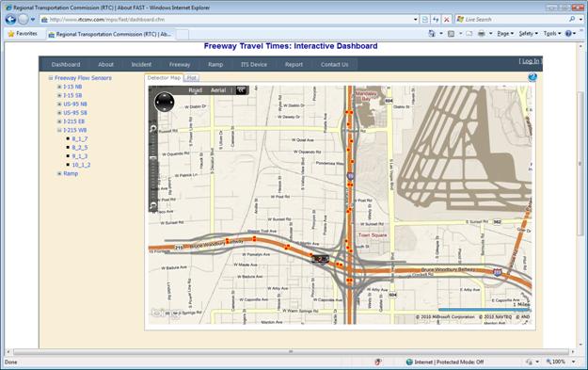The image size is (588, 370).
Task: Click the map pan compass control
Action: coord(165,102)
